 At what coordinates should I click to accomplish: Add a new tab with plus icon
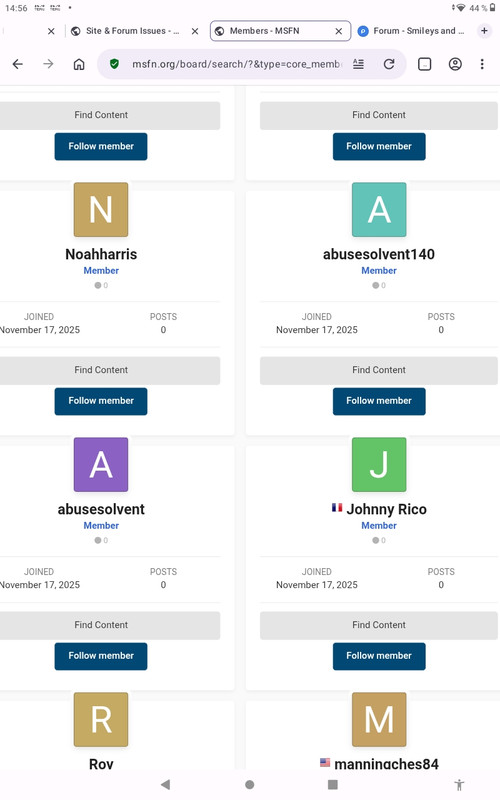(x=484, y=31)
